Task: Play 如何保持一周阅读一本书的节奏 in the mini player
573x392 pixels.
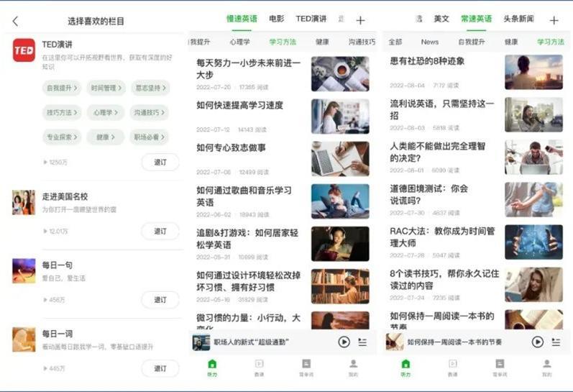Action: tap(538, 342)
